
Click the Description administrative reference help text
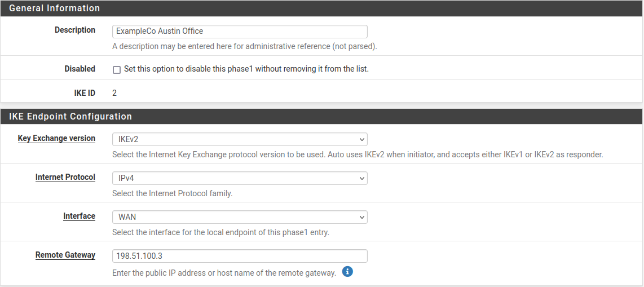tap(244, 46)
